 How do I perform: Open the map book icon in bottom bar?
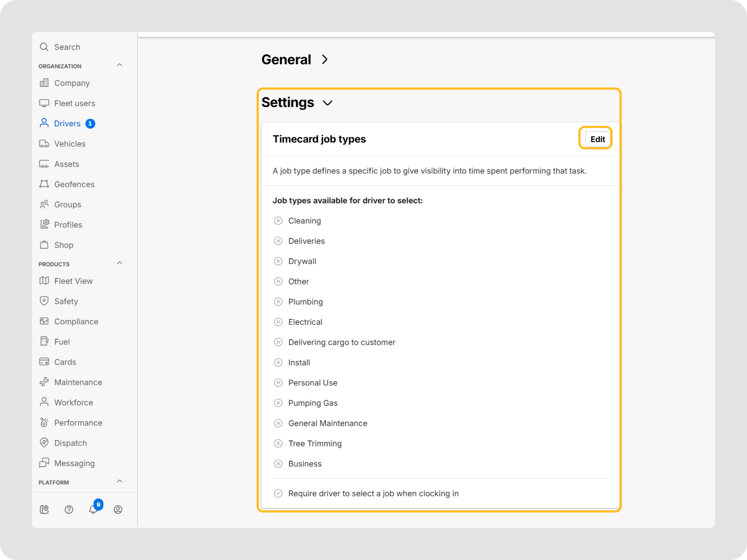pos(44,509)
